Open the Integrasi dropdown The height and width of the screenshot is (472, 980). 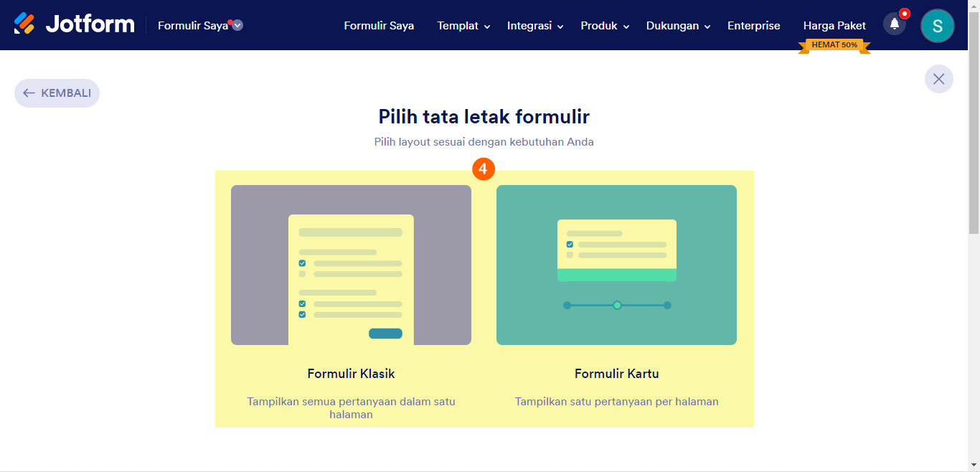[534, 26]
